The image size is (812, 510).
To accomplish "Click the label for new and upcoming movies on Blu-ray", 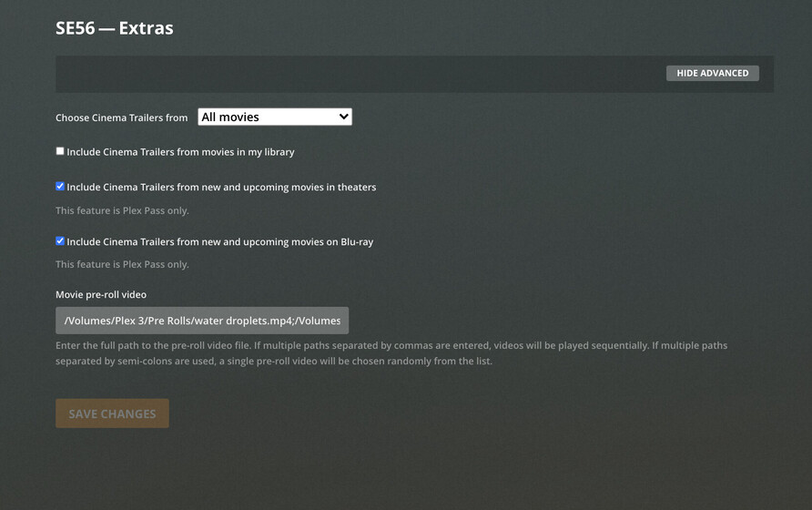I will [219, 242].
